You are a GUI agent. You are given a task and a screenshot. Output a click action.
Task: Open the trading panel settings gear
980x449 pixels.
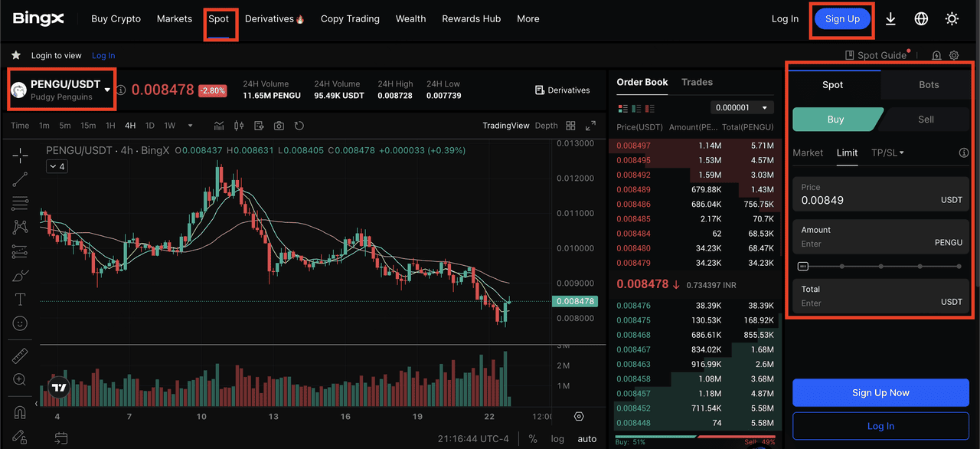point(954,55)
